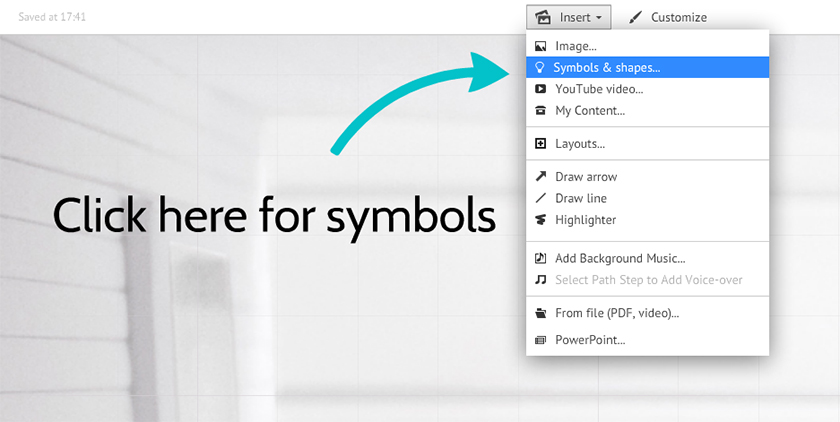Click the Insert menu frame icon
The width and height of the screenshot is (840, 422).
click(543, 18)
